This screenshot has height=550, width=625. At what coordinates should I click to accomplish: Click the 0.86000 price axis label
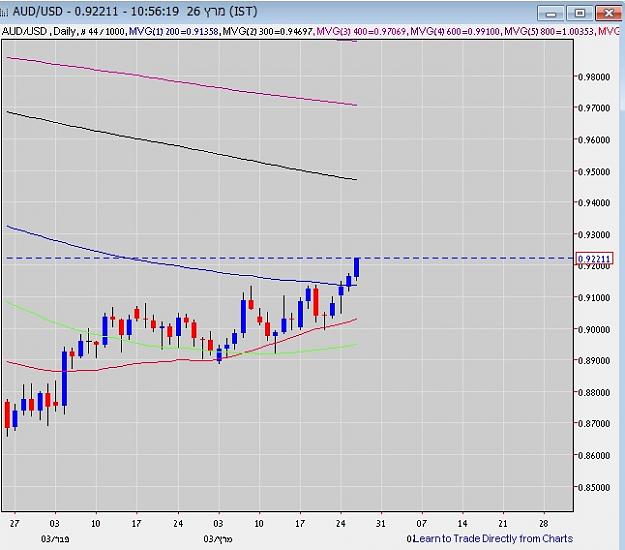pos(594,455)
